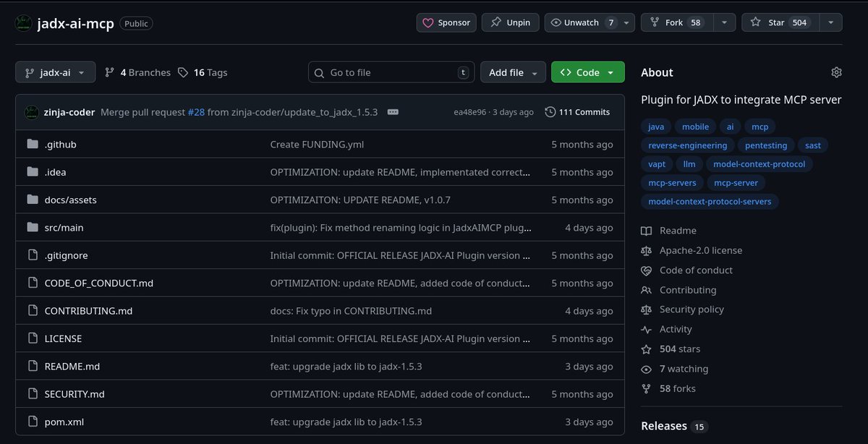Open the Add file dropdown
The height and width of the screenshot is (444, 868).
point(513,72)
